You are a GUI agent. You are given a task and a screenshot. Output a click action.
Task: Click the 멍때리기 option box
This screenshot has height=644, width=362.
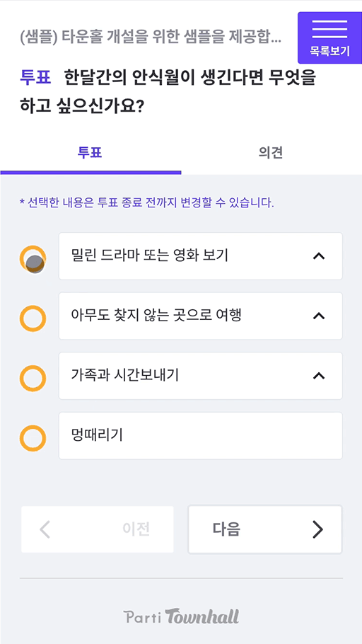coord(201,436)
